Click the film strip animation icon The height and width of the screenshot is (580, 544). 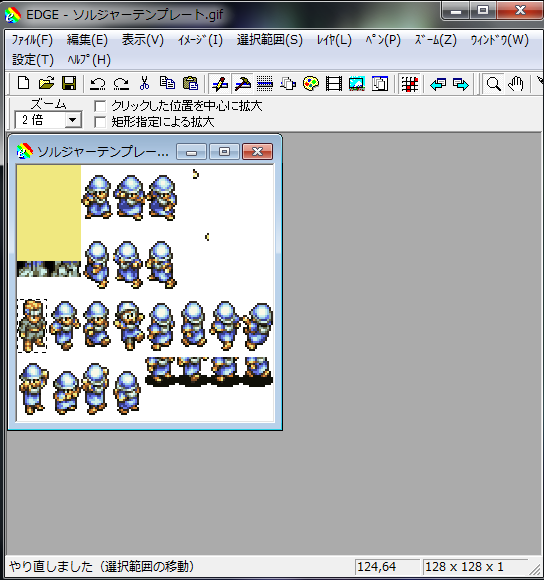click(334, 84)
